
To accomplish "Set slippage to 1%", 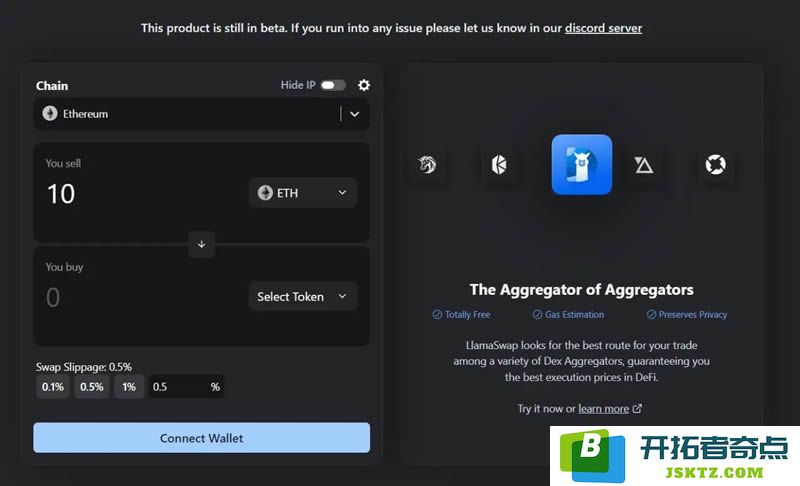I will 129,387.
